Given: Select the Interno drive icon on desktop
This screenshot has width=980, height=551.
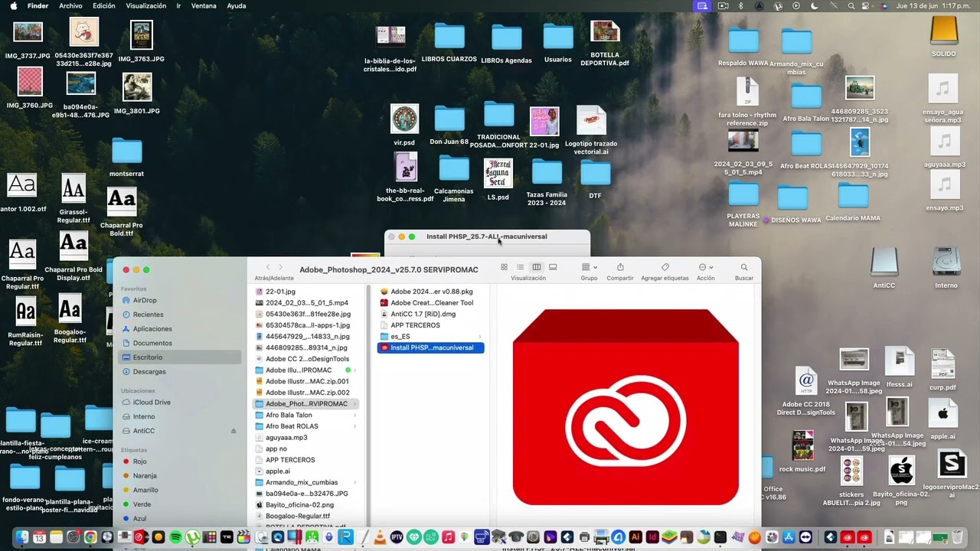Looking at the screenshot, I should click(x=946, y=268).
